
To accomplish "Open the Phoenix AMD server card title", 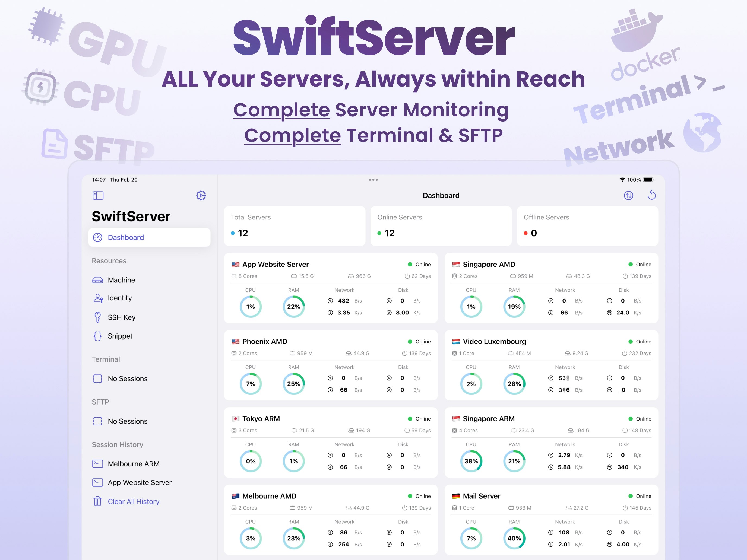I will [x=265, y=342].
